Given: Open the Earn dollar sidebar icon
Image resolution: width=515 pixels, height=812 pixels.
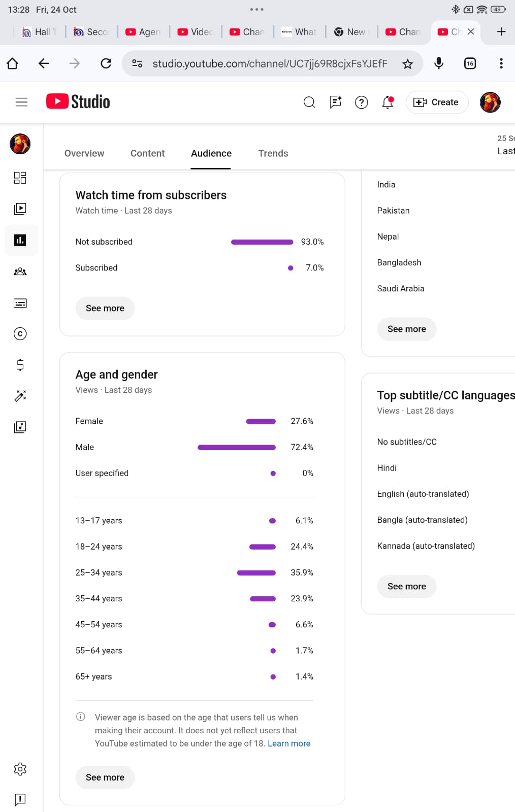Looking at the screenshot, I should pos(20,365).
